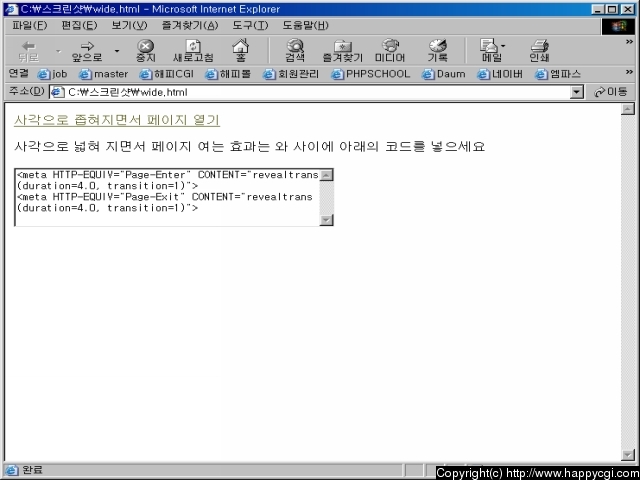Open the job links bar shortcut
Image resolution: width=640 pixels, height=480 pixels.
pyautogui.click(x=52, y=74)
